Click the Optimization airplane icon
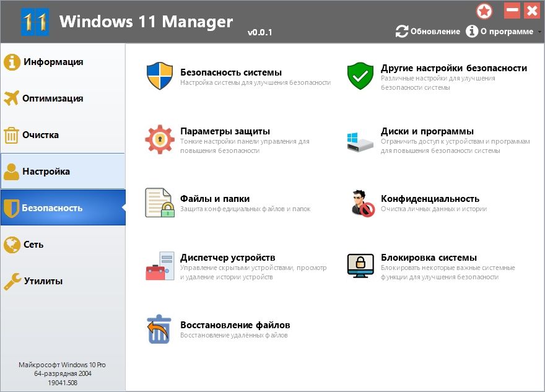545x392 pixels. coord(12,98)
